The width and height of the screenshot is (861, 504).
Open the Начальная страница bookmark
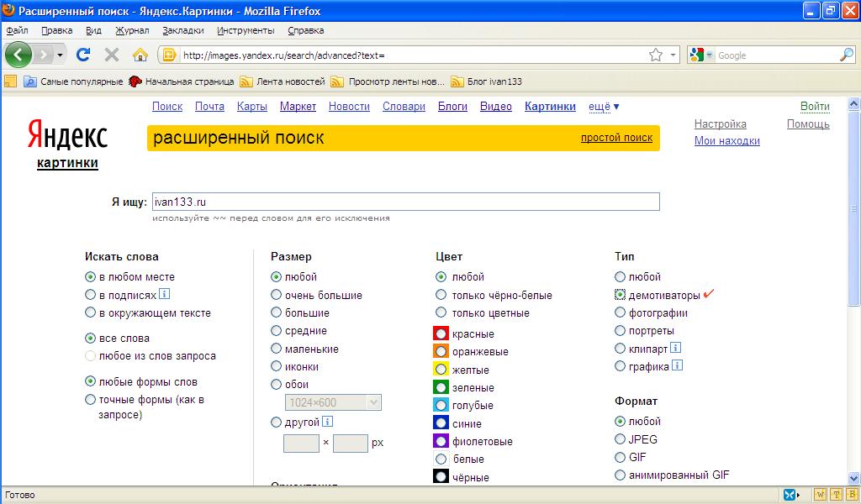coord(182,81)
